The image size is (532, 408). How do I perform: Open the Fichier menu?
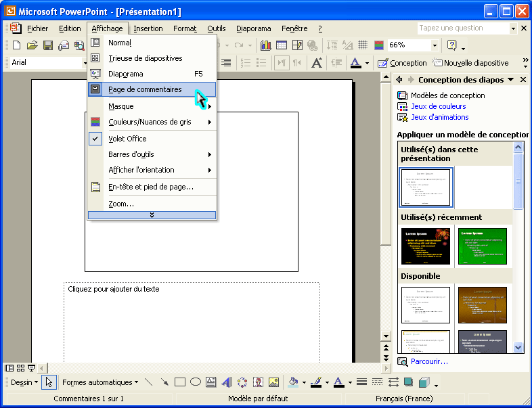(38, 28)
